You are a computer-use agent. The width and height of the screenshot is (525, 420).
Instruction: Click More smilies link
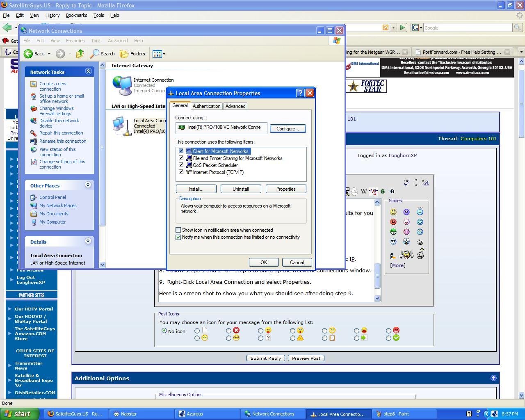click(x=398, y=265)
